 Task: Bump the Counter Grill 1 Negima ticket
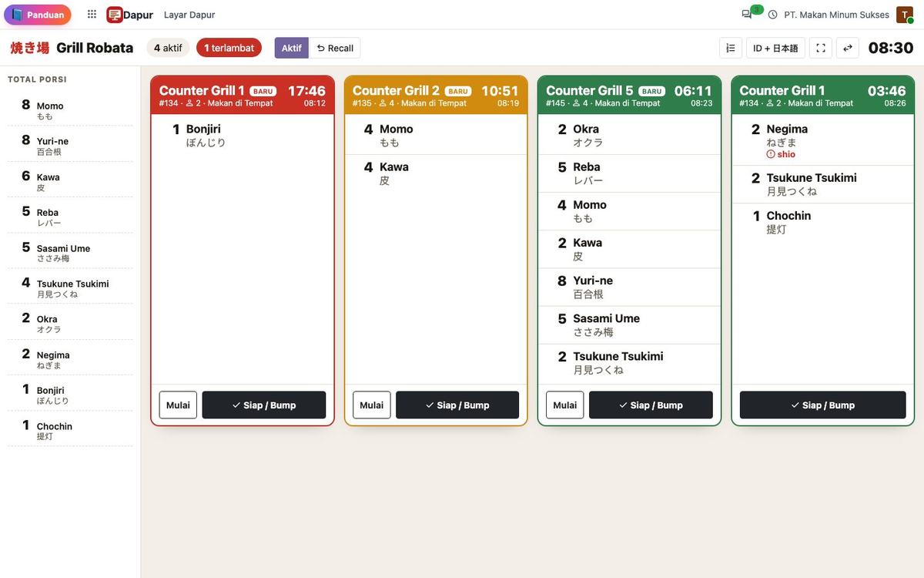coord(823,405)
